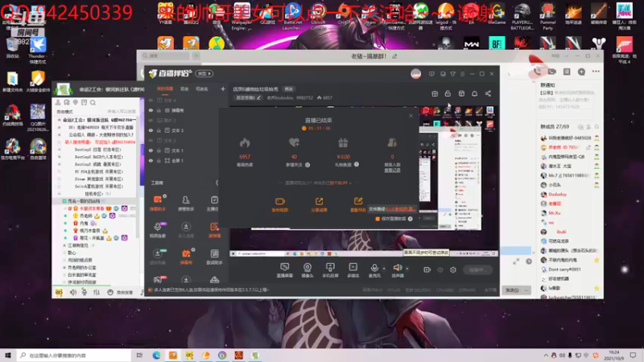This screenshot has height=362, width=644.
Task: Toggle visibility of the 全屏 1 layer
Action: (x=151, y=160)
